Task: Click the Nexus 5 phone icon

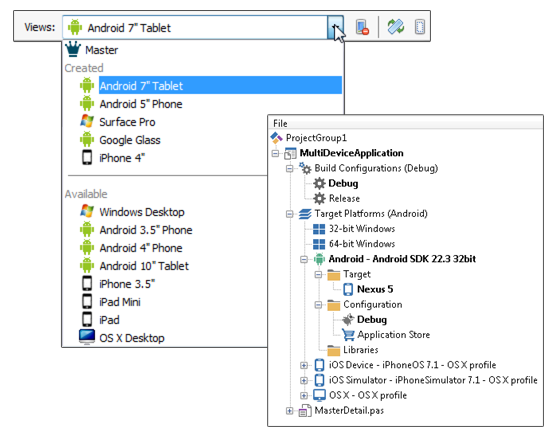Action: (348, 289)
